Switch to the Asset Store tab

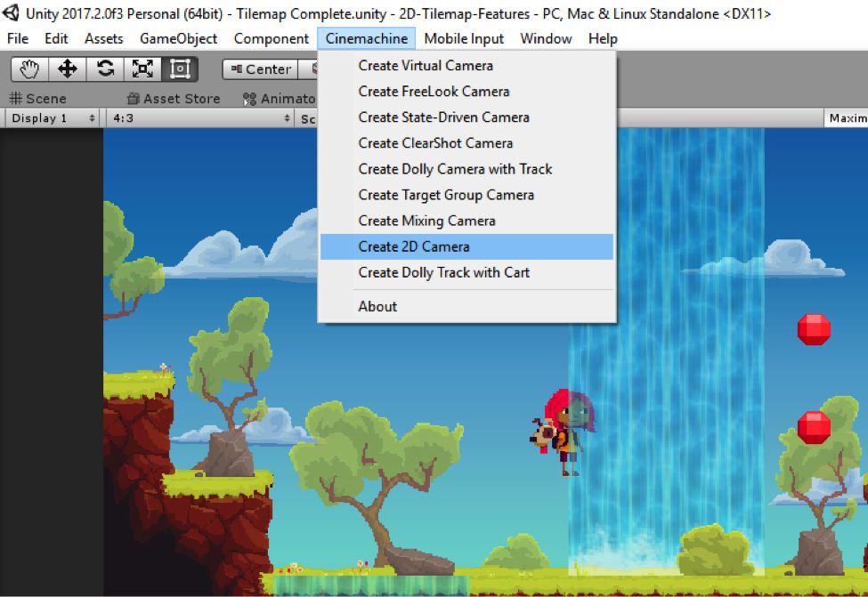(x=174, y=99)
